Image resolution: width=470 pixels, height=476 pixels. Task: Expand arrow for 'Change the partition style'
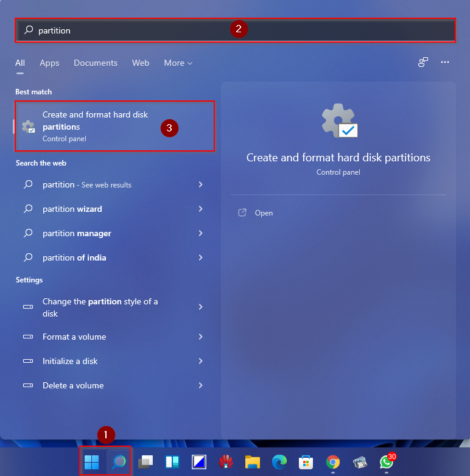coord(200,307)
